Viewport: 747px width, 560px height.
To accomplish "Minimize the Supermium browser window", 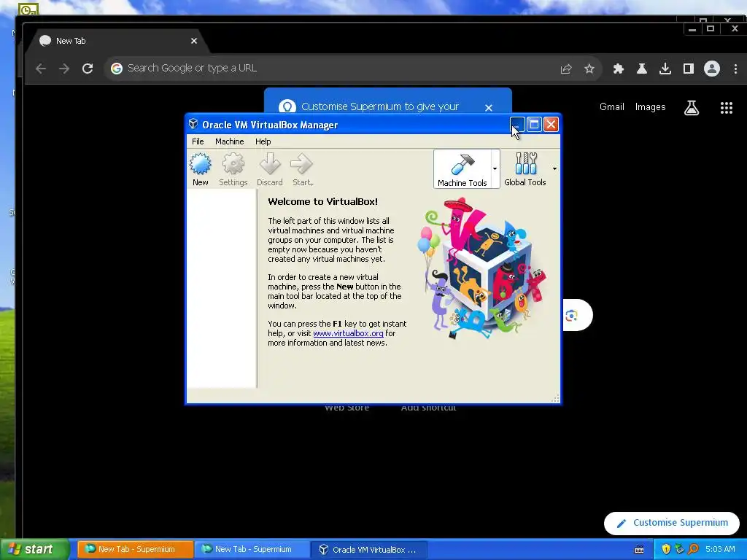I will pyautogui.click(x=692, y=29).
